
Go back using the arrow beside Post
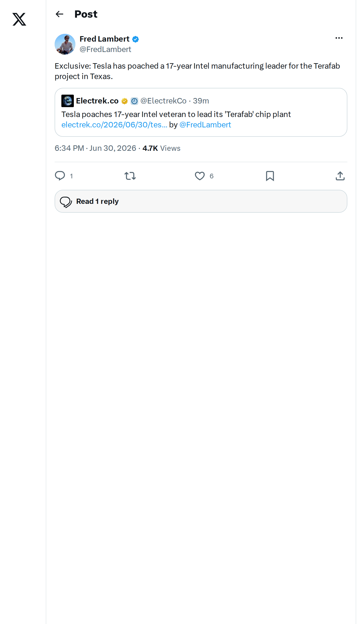60,14
